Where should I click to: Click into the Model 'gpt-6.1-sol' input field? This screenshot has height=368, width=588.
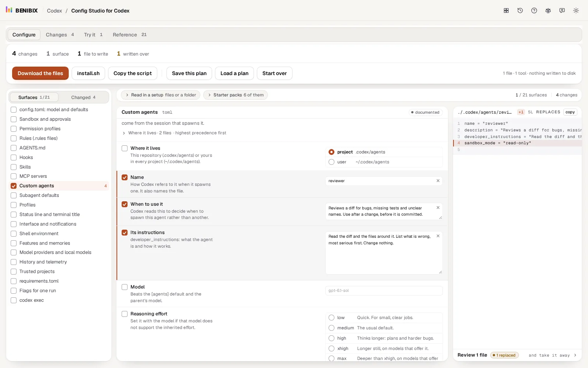pyautogui.click(x=384, y=291)
